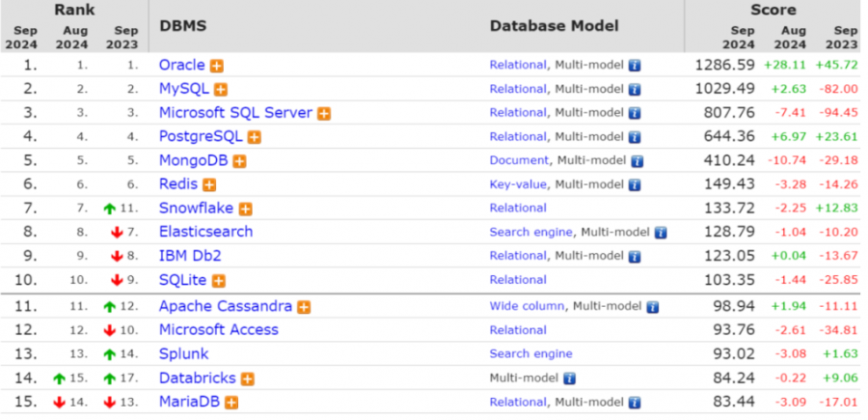Click the orange plus icon next to MariaDB

point(231,403)
